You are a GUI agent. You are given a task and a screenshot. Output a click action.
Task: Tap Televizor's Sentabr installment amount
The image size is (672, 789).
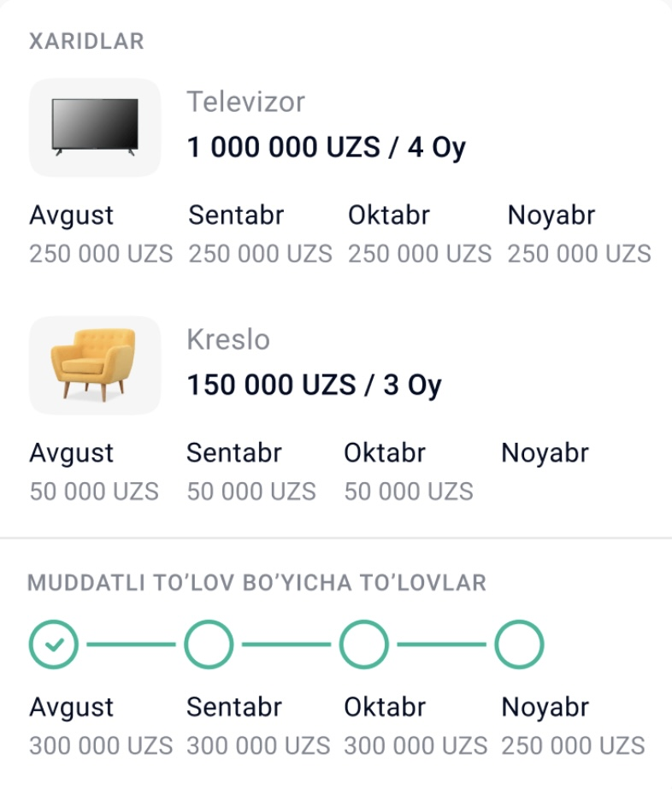[260, 254]
